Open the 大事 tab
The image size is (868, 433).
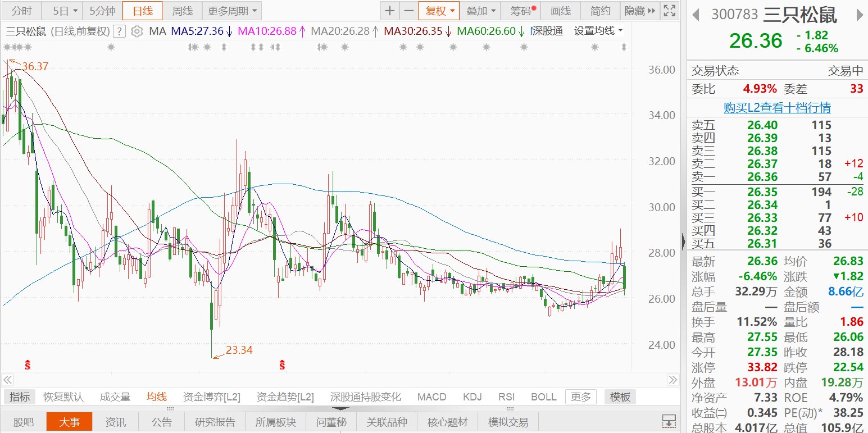click(69, 422)
